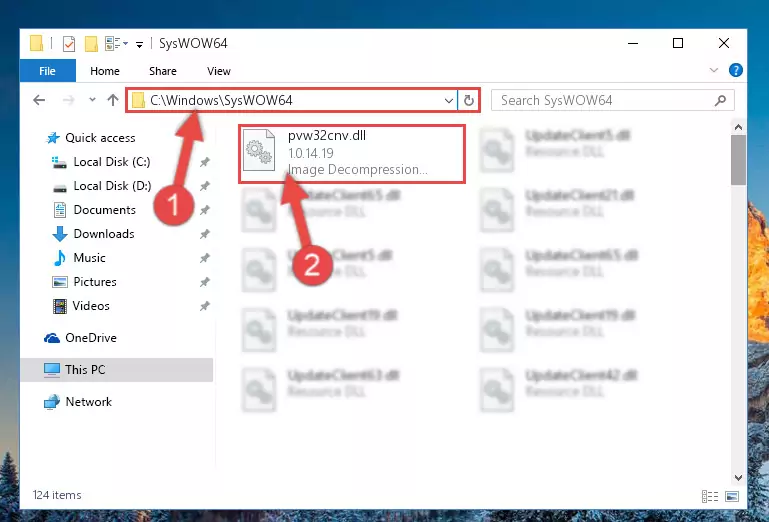Click the search magnifier icon

click(720, 101)
